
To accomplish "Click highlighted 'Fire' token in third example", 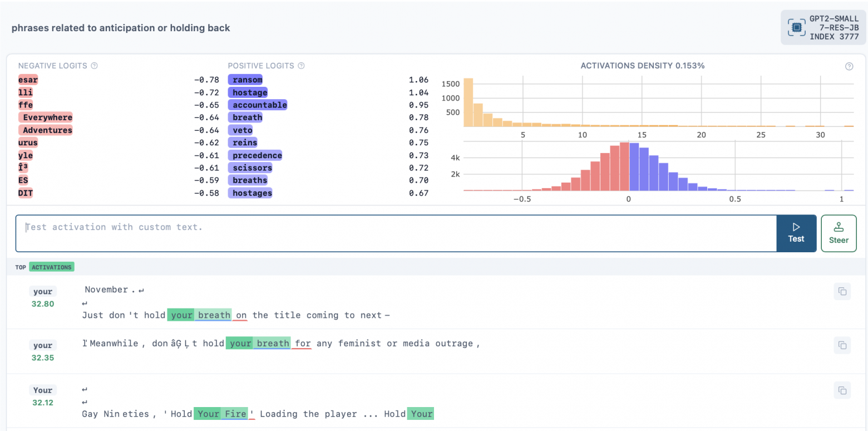I will click(235, 414).
